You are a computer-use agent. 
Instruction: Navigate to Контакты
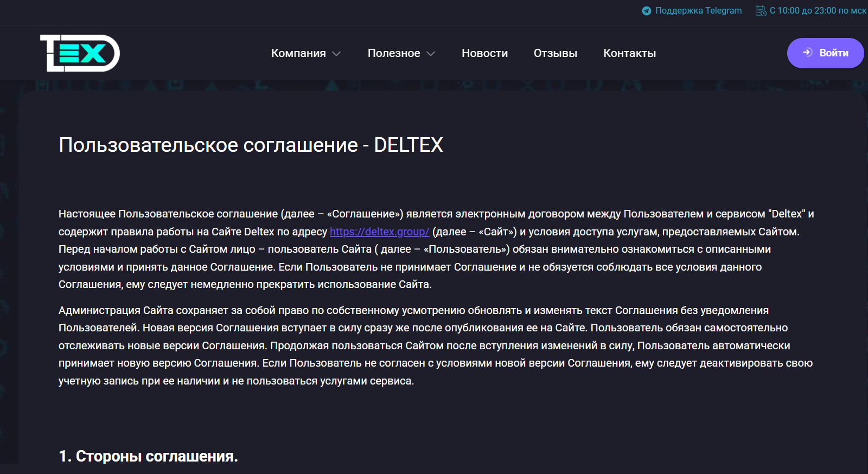coord(630,53)
